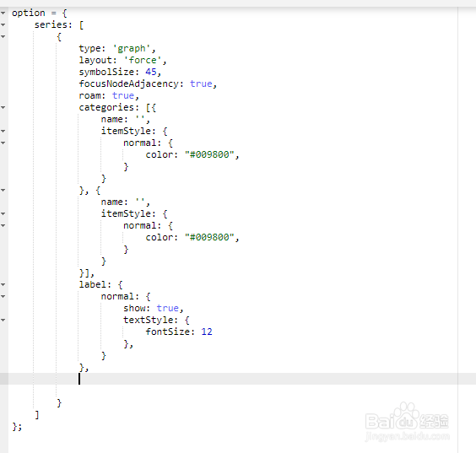Click the 'roam' property name
Screen dimensions: 476x453
(x=89, y=95)
